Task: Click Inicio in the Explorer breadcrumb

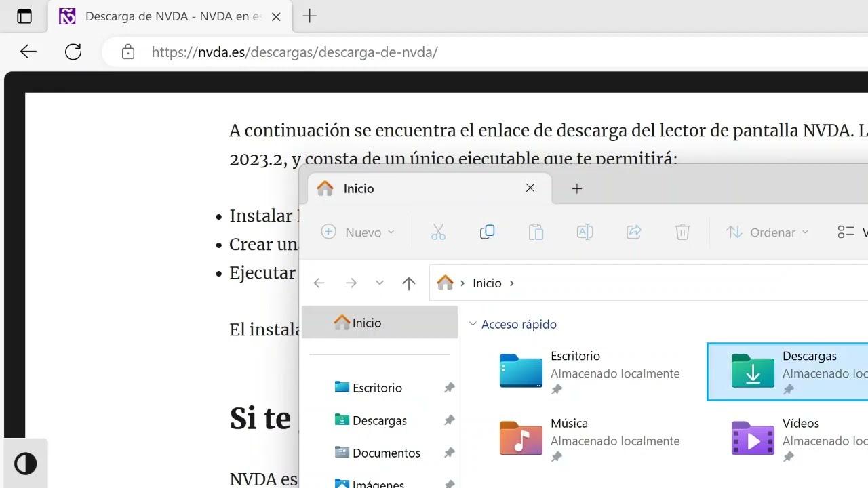Action: [487, 283]
